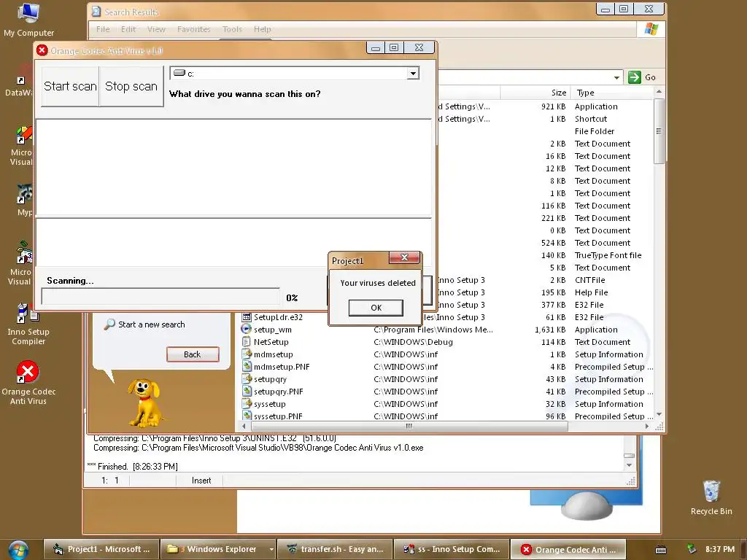Click the Scanning... status label
Screen dimensions: 747x560
click(70, 281)
